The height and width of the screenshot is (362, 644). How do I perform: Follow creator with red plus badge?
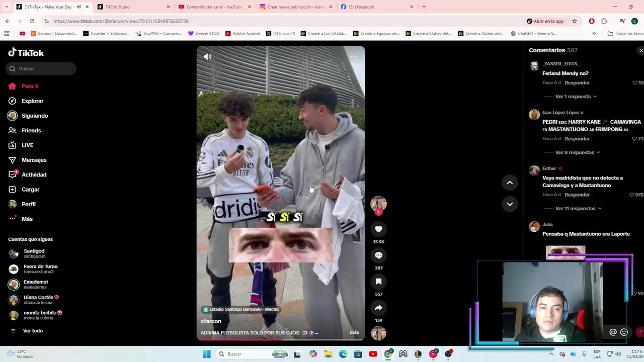tap(378, 212)
